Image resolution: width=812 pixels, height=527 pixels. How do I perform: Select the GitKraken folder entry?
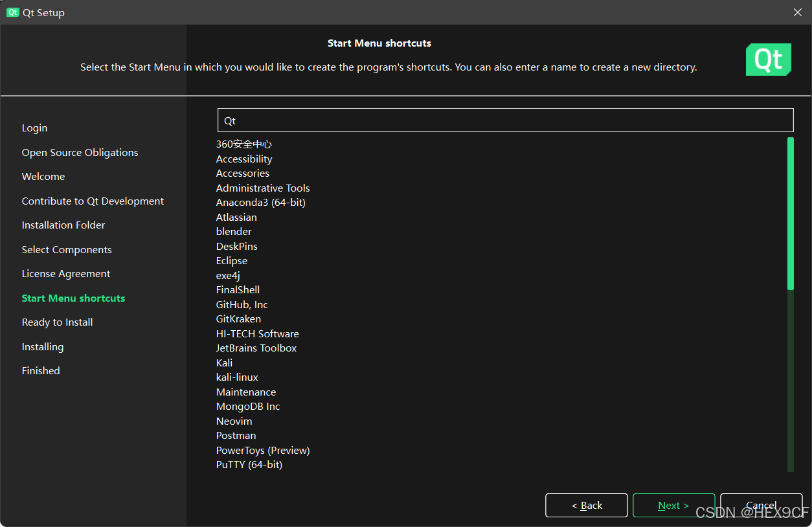[x=238, y=319]
